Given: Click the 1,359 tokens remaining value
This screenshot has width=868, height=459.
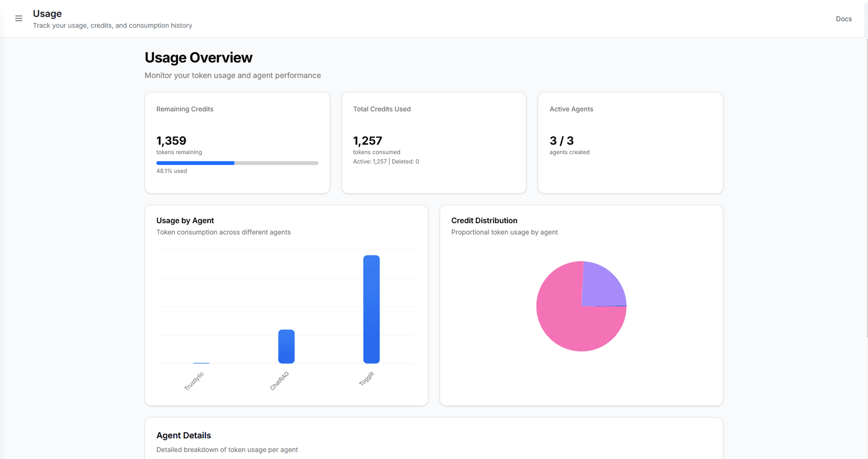Looking at the screenshot, I should tap(171, 141).
